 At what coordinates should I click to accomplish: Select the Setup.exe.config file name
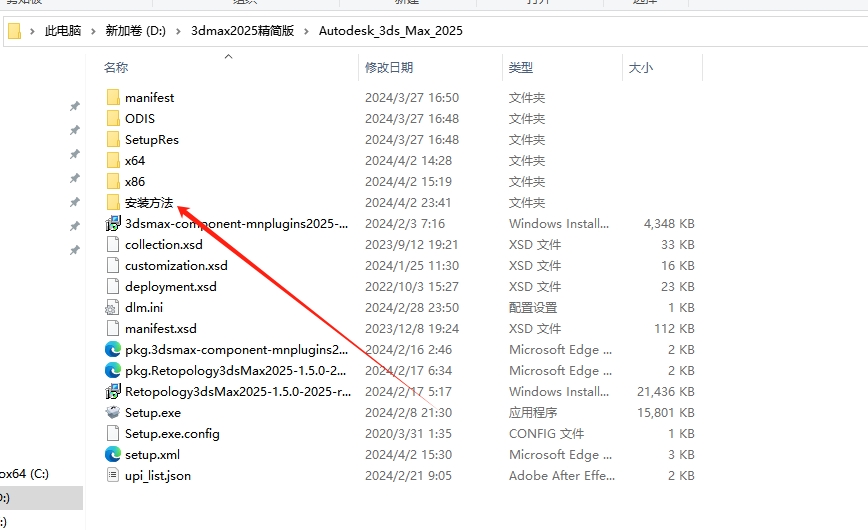click(172, 434)
